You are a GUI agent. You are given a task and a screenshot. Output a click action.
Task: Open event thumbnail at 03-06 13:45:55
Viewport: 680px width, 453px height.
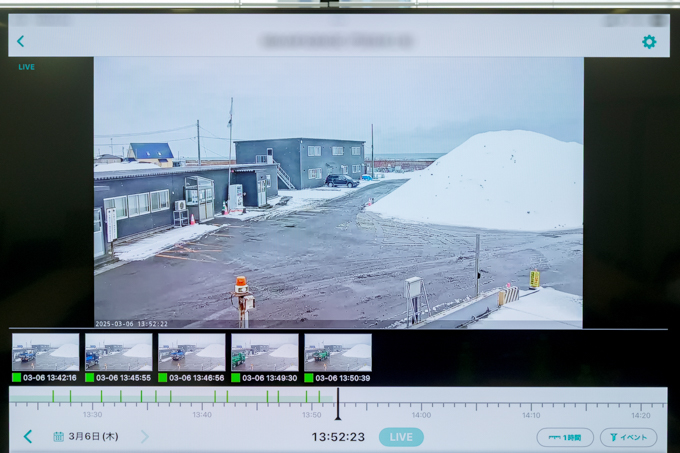118,353
